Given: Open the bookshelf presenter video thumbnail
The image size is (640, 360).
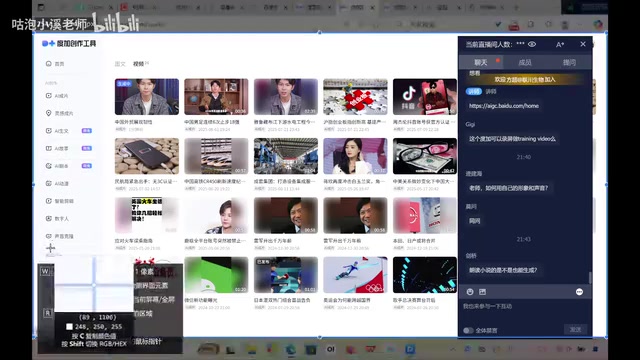Looking at the screenshot, I should pos(216,97).
